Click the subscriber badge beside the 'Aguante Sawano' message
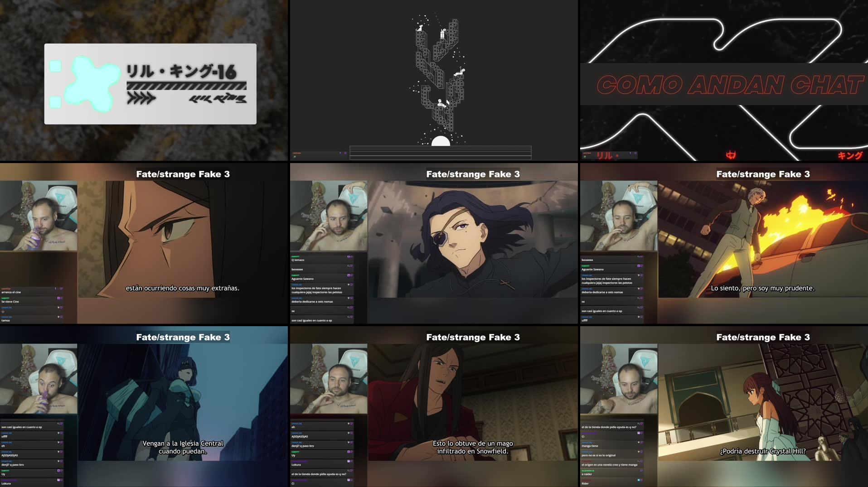868x487 pixels. click(349, 275)
